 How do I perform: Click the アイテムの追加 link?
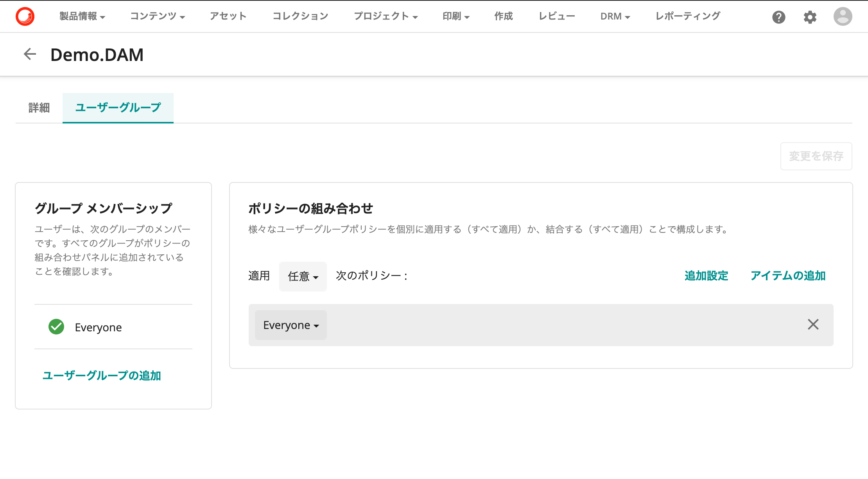(x=788, y=276)
